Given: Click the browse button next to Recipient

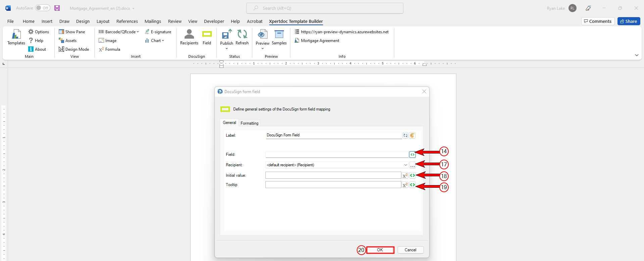Looking at the screenshot, I should (412, 165).
